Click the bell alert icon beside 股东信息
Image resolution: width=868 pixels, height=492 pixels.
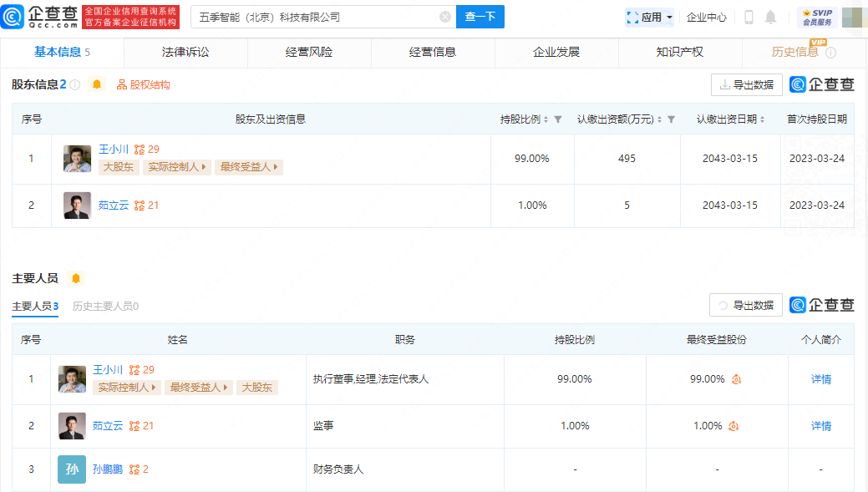click(97, 84)
